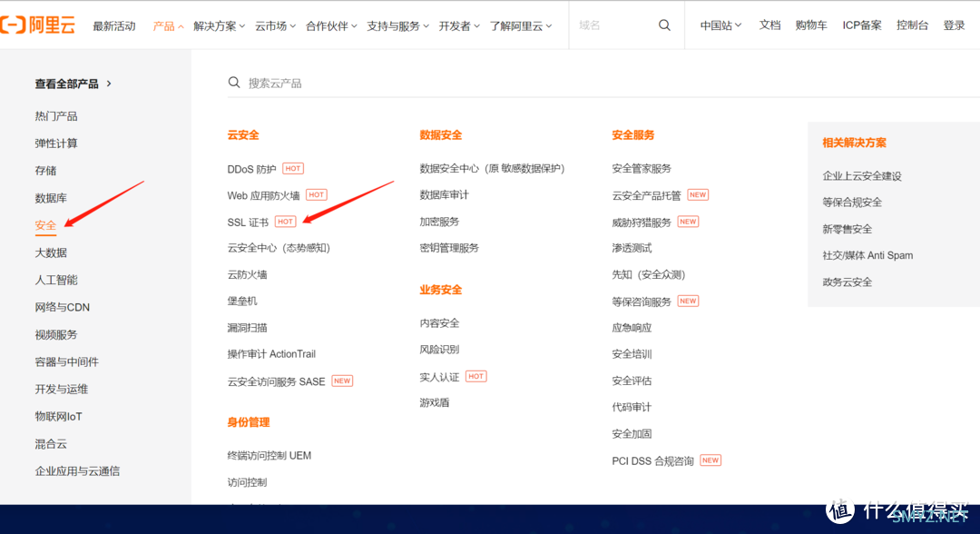Expand the 开发者 dropdown

tap(459, 25)
